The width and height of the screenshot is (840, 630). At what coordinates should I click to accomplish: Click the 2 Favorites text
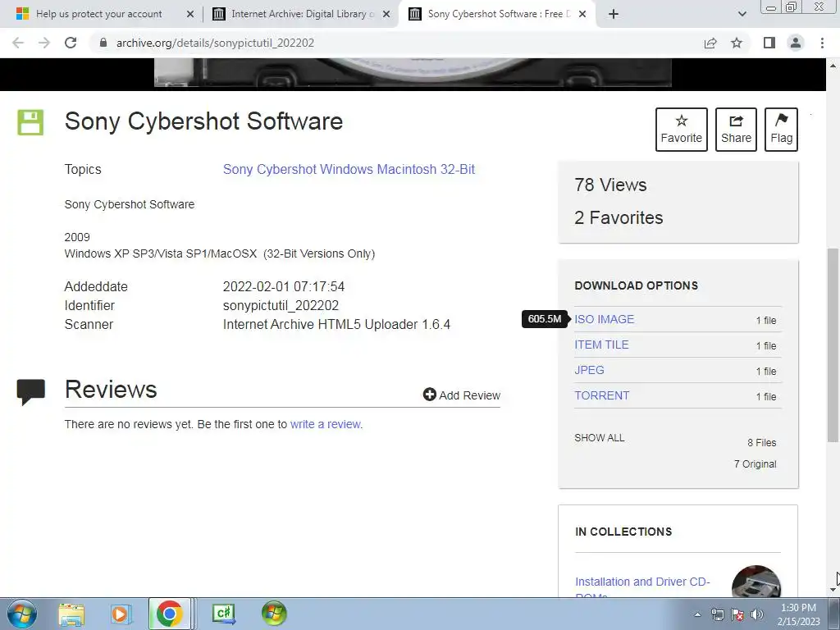click(619, 217)
